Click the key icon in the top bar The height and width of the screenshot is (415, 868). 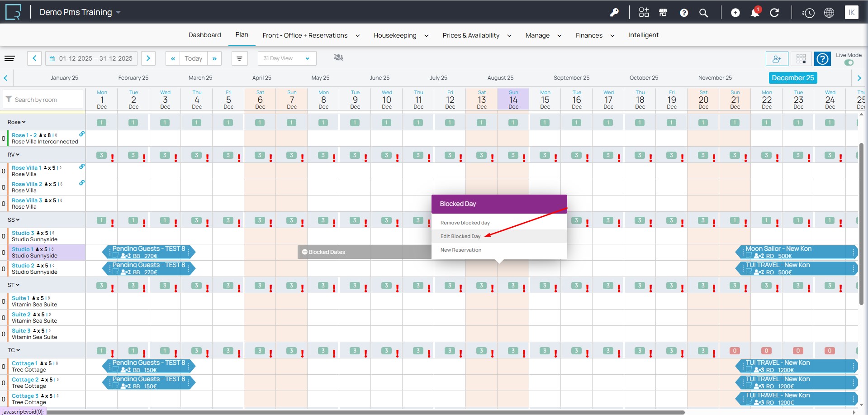614,13
